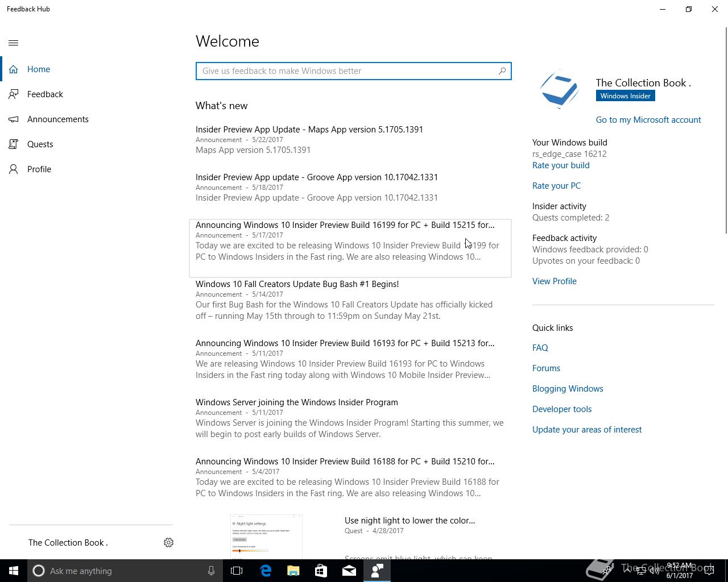728x582 pixels.
Task: Click the Home label in sidebar
Action: (x=39, y=69)
